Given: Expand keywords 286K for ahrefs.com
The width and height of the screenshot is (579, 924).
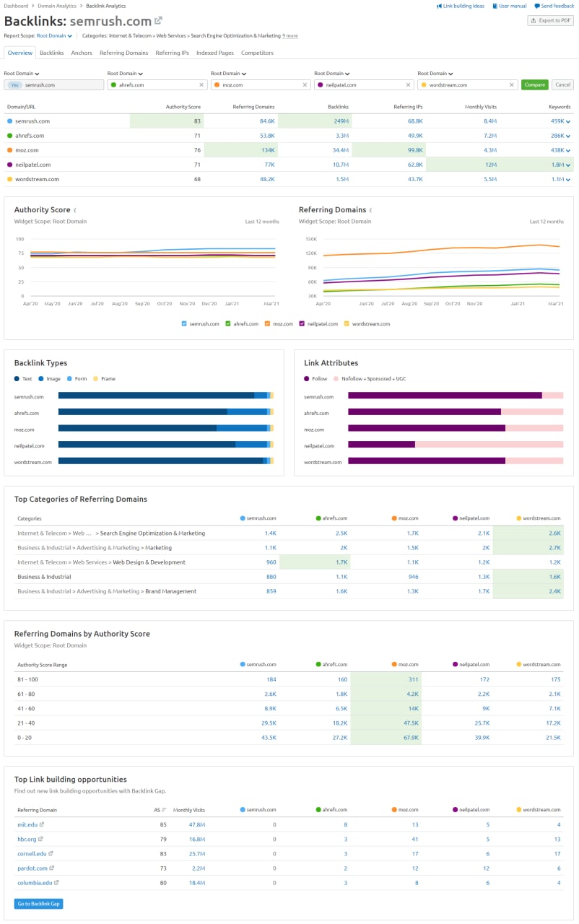Looking at the screenshot, I should 568,136.
